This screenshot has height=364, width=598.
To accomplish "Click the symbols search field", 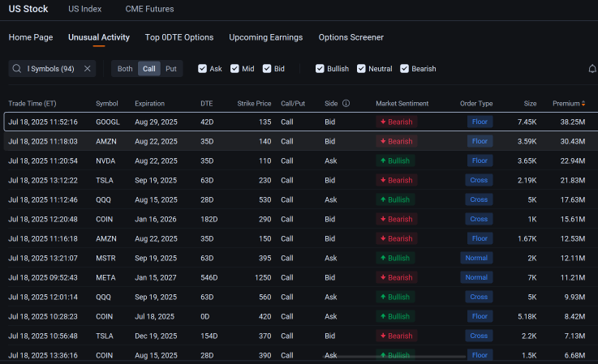I will pyautogui.click(x=52, y=69).
